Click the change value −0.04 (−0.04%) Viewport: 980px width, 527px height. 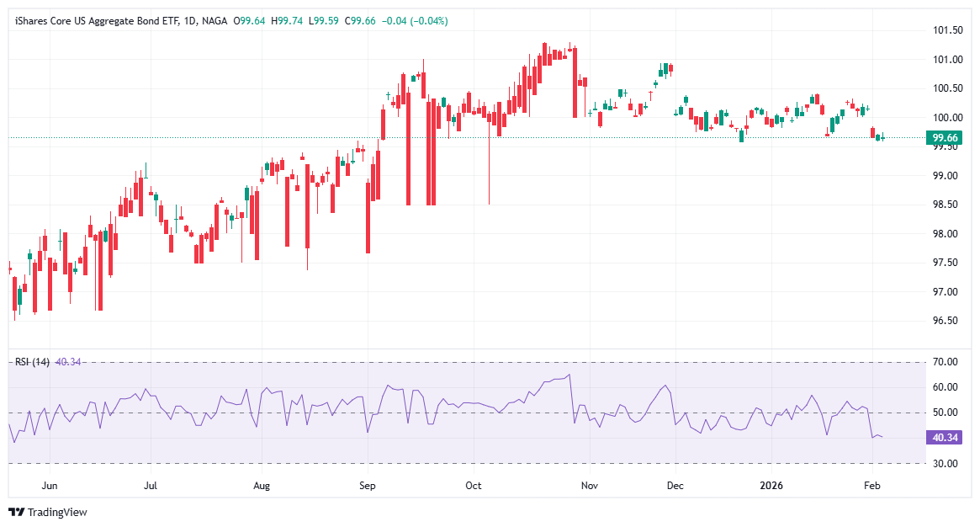pyautogui.click(x=415, y=21)
